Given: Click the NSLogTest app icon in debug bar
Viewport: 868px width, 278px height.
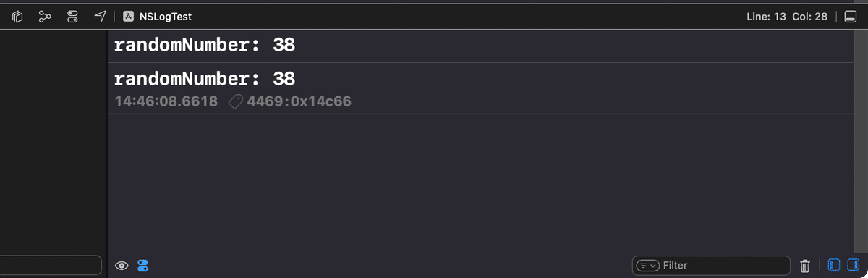Looking at the screenshot, I should 129,17.
